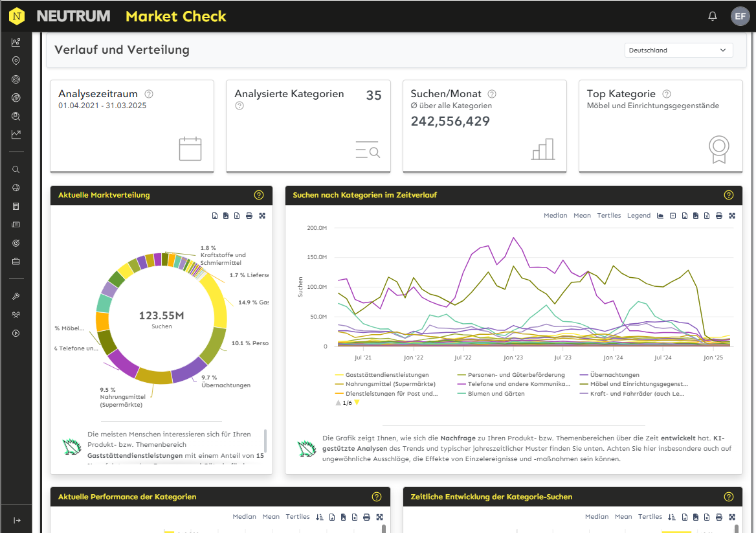The width and height of the screenshot is (756, 533).
Task: Click the Legend button on the chart toolbar
Action: (639, 215)
